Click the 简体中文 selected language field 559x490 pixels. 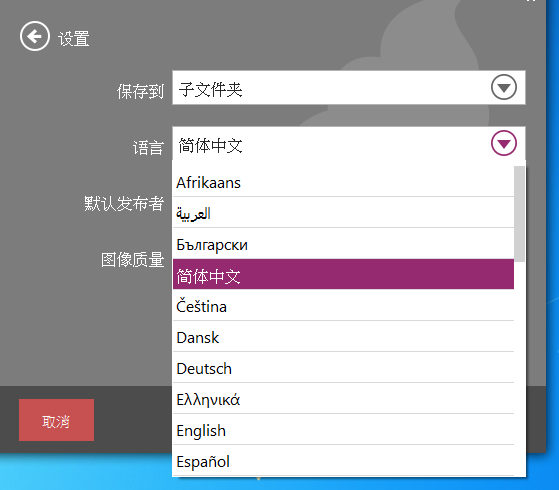pos(349,143)
